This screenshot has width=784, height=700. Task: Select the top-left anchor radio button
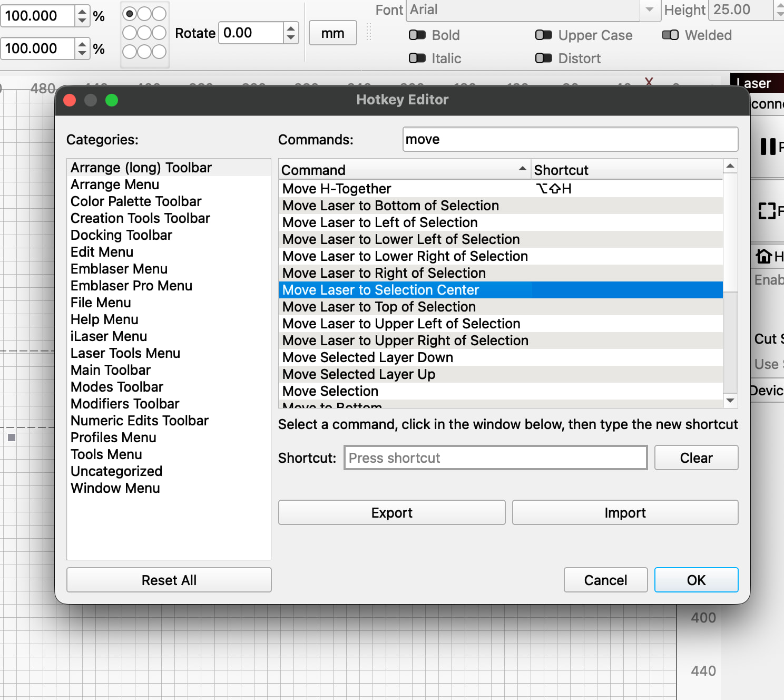click(130, 14)
